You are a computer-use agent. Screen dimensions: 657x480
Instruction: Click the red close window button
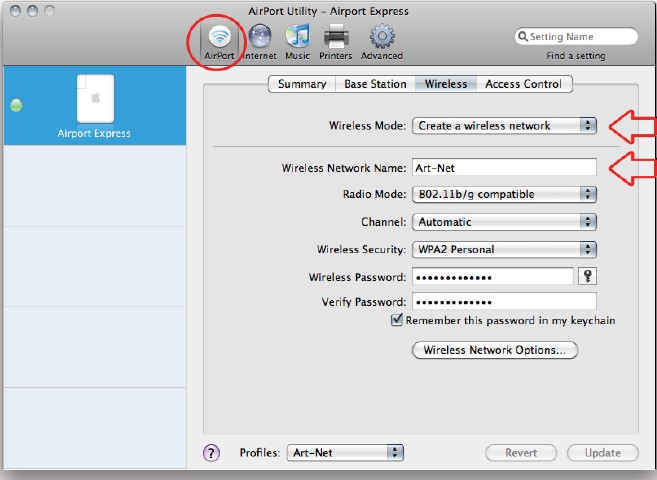[x=16, y=11]
